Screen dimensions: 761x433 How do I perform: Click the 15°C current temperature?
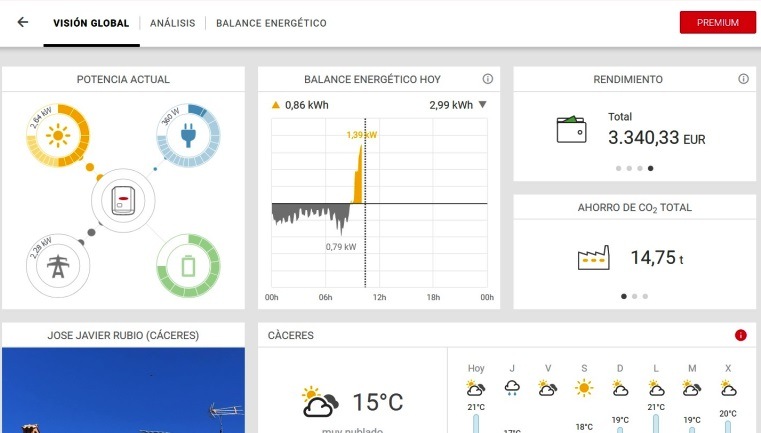pos(378,402)
